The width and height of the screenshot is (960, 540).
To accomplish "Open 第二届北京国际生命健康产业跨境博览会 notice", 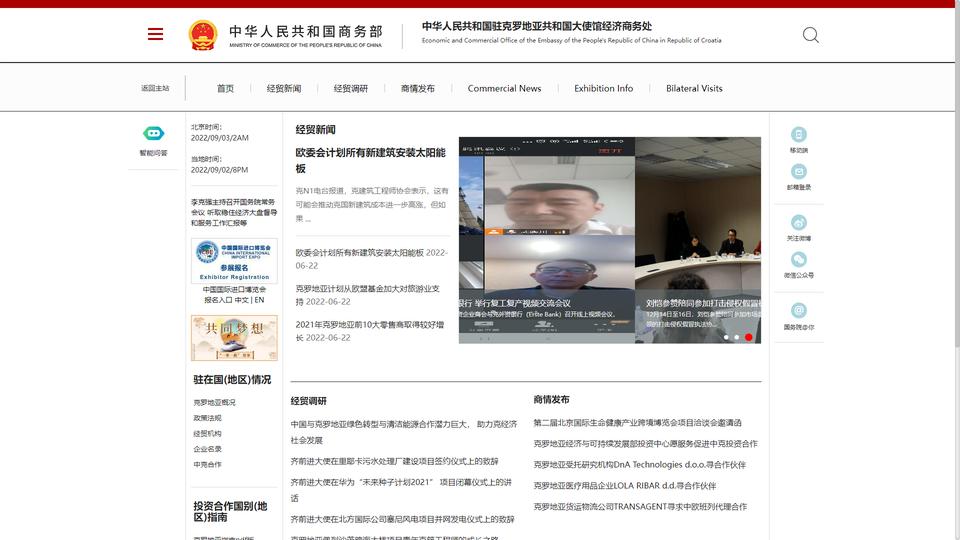I will point(637,422).
